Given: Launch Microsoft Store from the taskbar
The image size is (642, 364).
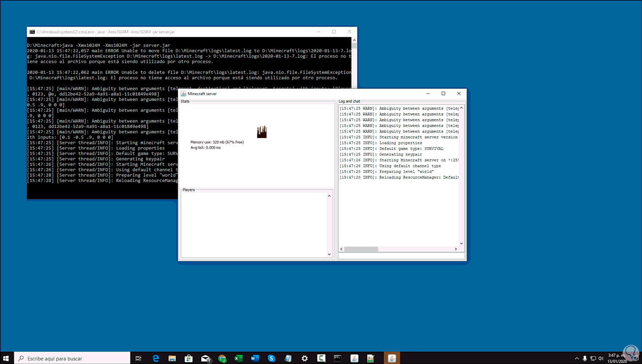Looking at the screenshot, I should click(188, 358).
